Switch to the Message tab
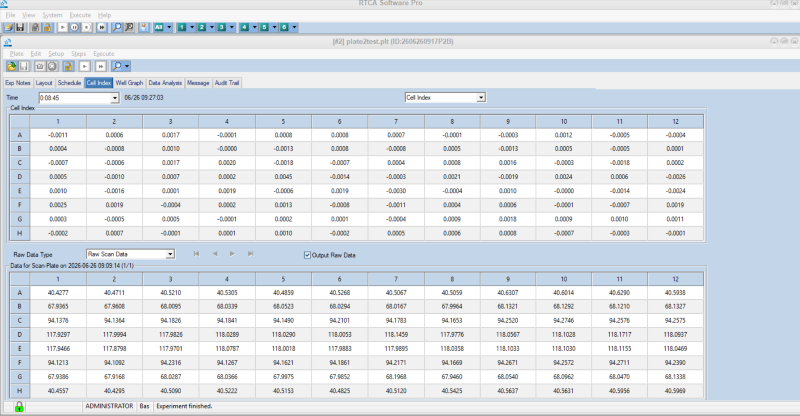The image size is (800, 416). point(198,83)
